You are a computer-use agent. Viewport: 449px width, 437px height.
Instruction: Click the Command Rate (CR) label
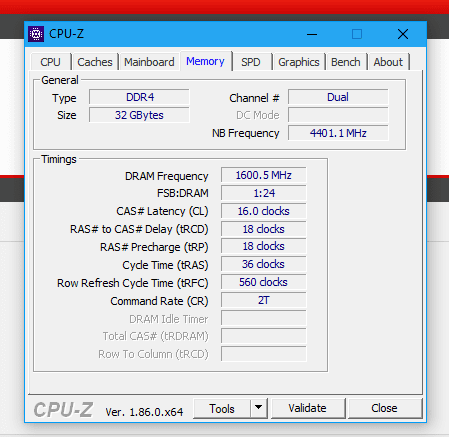159,301
